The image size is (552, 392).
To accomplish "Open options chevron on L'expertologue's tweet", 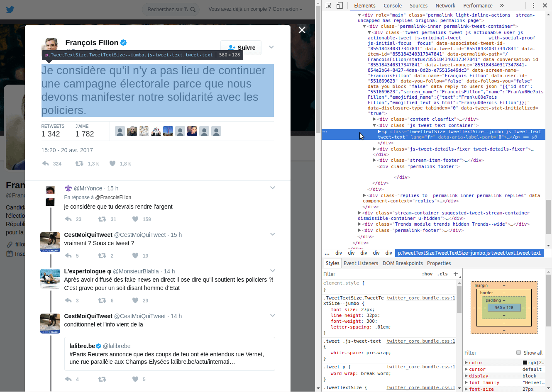I will click(x=273, y=271).
